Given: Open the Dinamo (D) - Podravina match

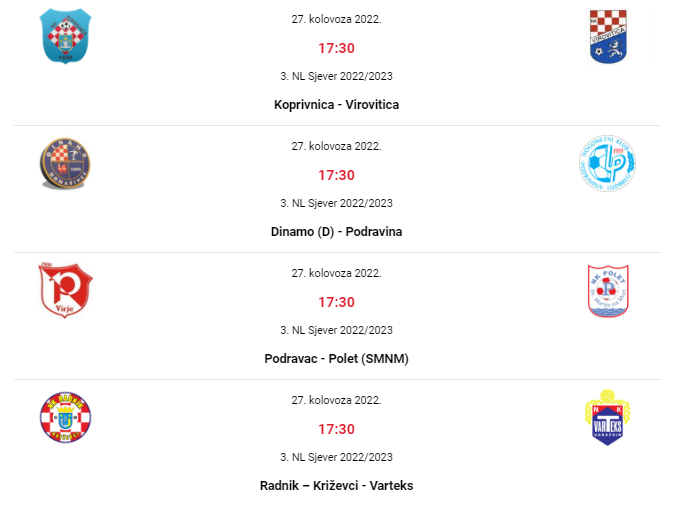Looking at the screenshot, I should click(336, 232).
